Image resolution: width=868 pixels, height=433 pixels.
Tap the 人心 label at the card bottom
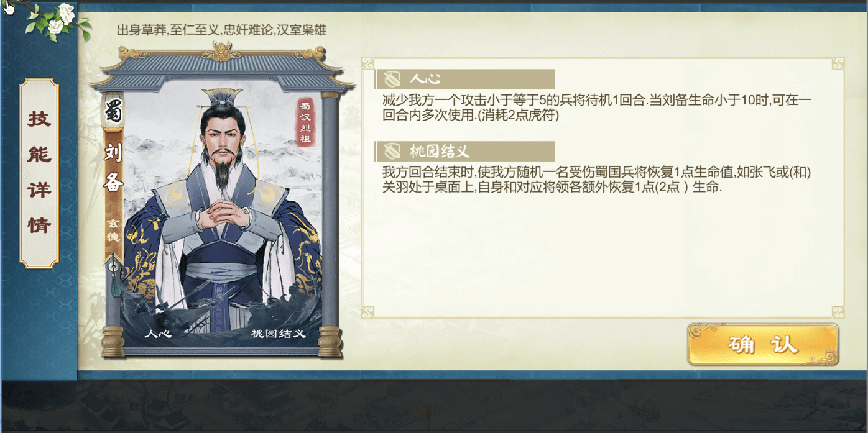(157, 334)
